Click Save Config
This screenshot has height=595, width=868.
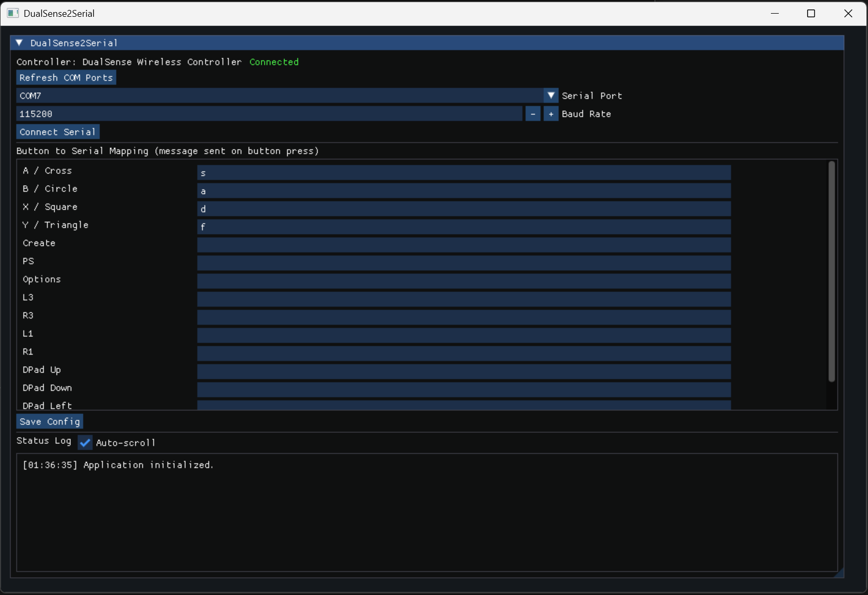pos(49,421)
